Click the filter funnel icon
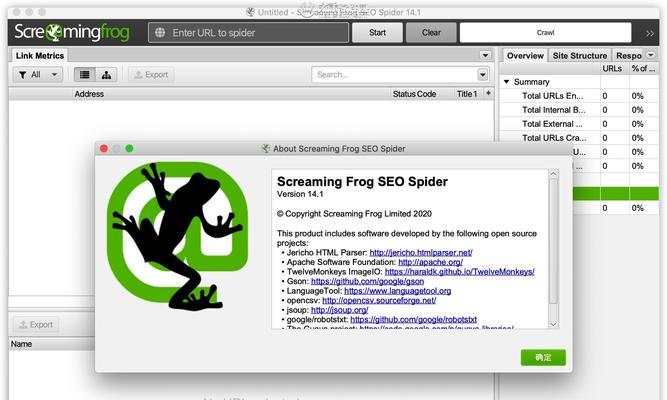 [x=23, y=75]
